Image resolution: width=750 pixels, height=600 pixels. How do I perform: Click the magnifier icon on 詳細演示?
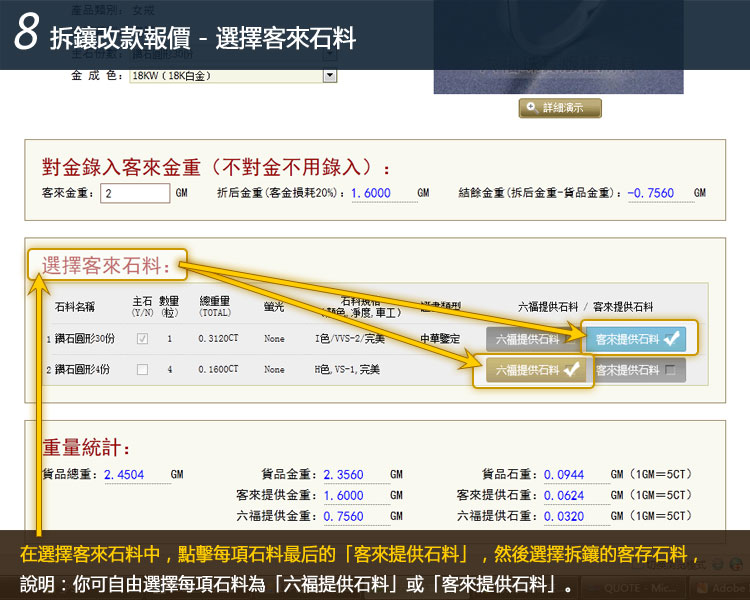(531, 107)
